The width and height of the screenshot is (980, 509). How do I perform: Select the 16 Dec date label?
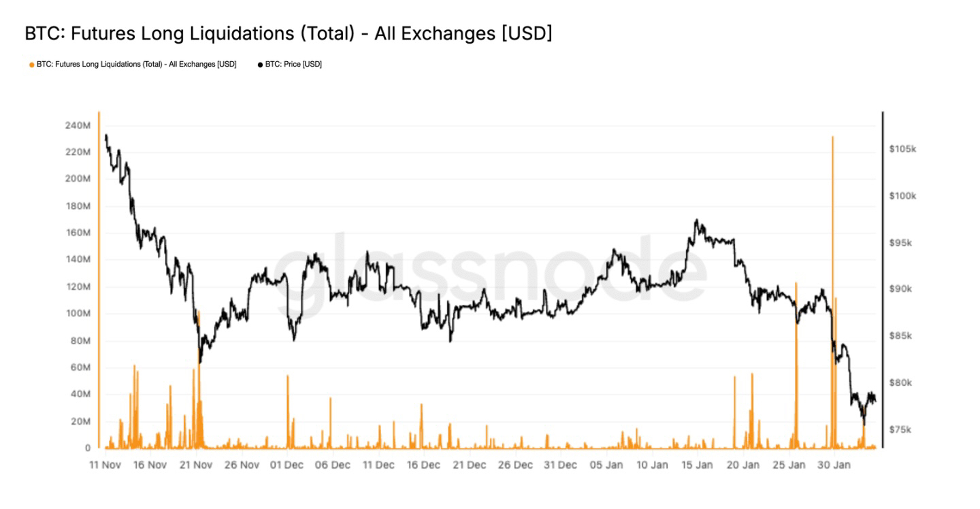pos(423,465)
